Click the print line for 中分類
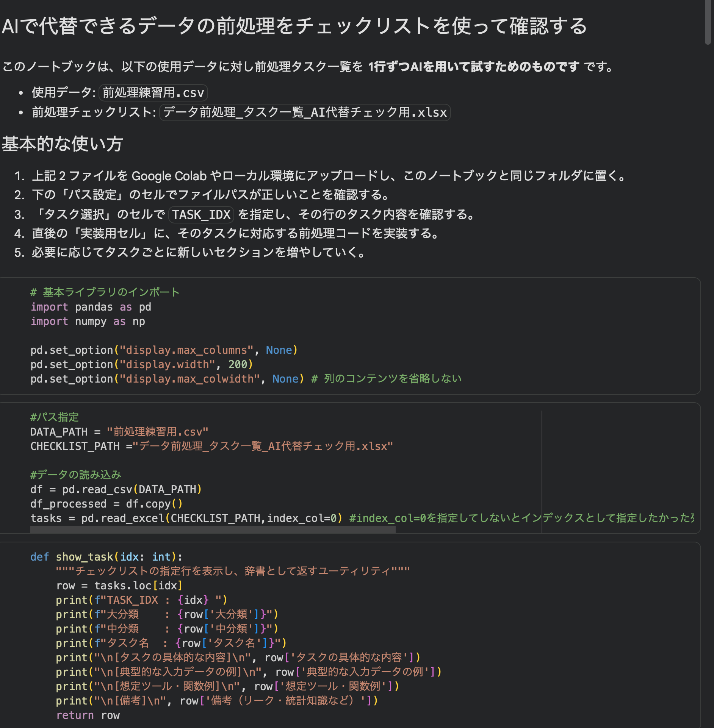The image size is (714, 728). pos(167,629)
